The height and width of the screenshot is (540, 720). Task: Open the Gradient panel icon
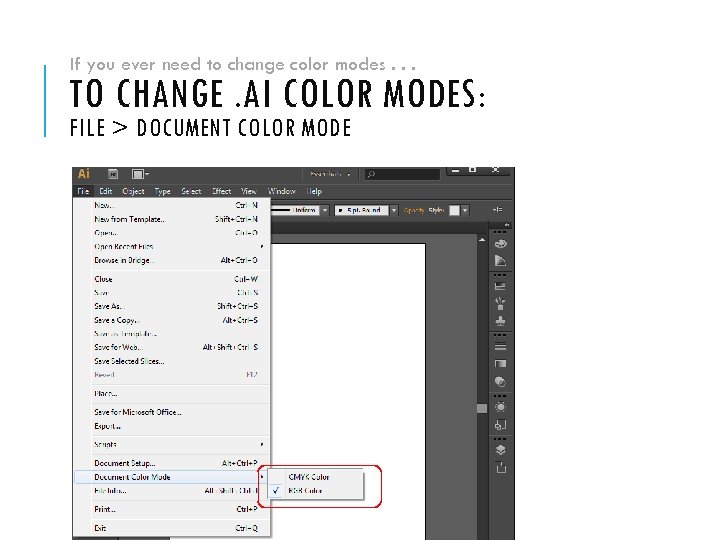click(500, 364)
